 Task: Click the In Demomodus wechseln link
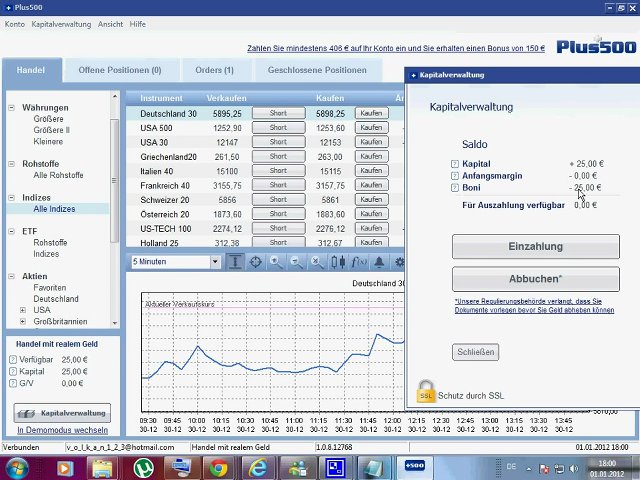[61, 430]
